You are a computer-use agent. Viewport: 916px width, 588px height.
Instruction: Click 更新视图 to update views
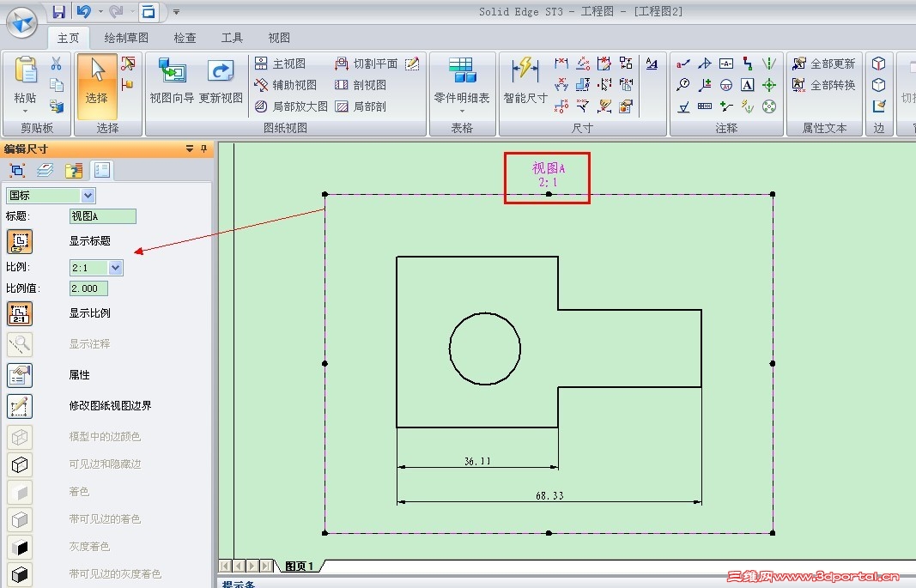coord(221,81)
